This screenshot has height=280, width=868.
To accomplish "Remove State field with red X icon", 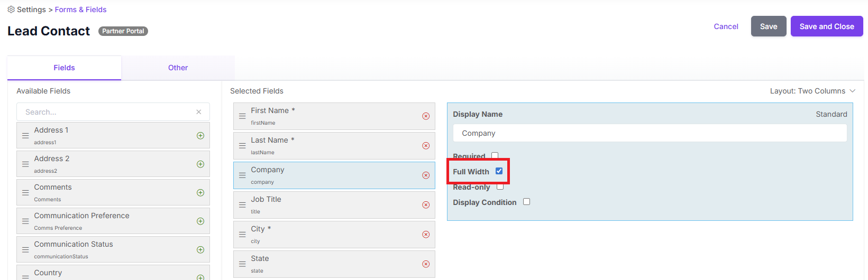I will [x=426, y=264].
